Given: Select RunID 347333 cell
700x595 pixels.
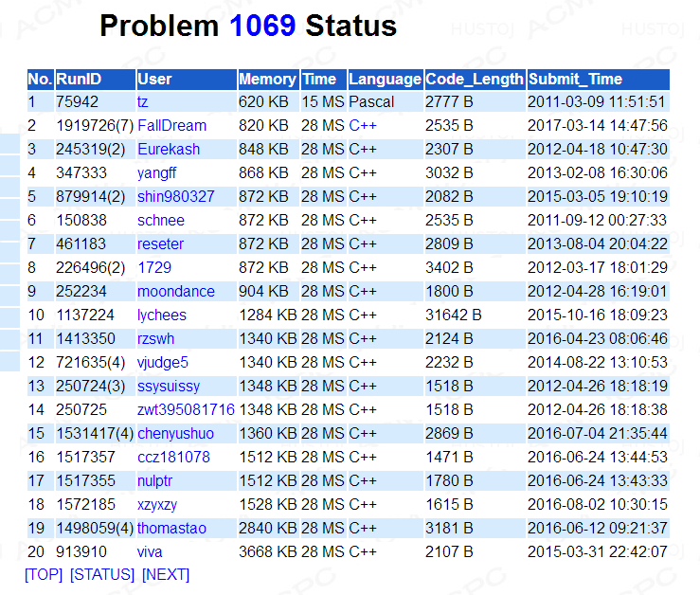Looking at the screenshot, I should pyautogui.click(x=95, y=172).
